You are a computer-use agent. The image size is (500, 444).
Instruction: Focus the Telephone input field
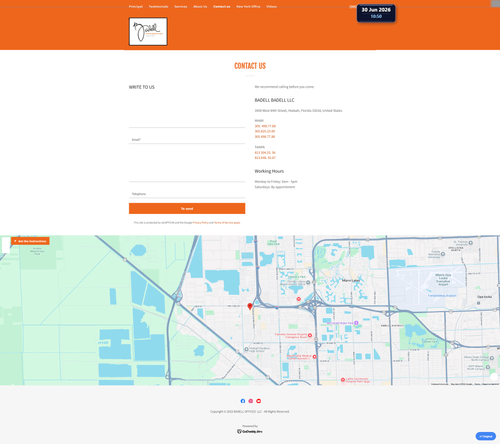click(x=187, y=194)
